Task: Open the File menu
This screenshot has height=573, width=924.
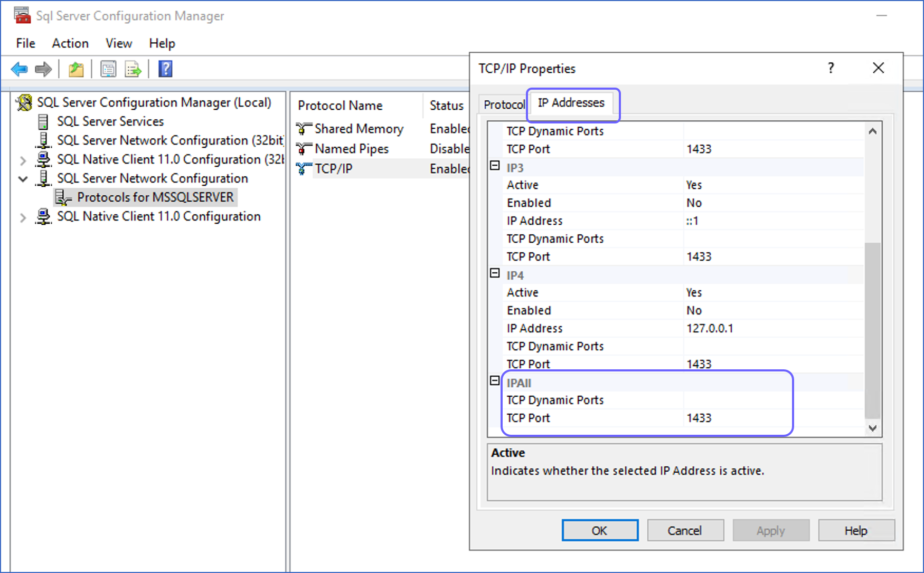Action: click(x=26, y=43)
